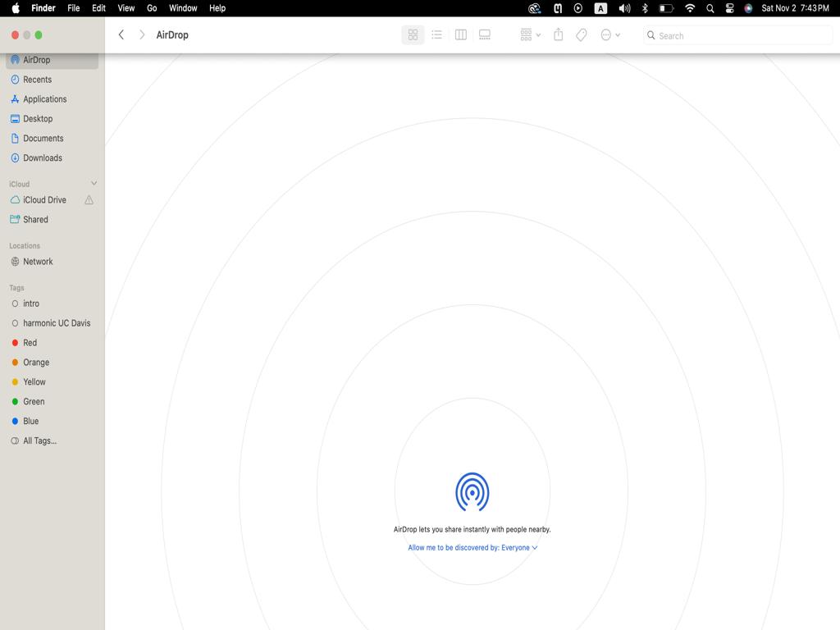
Task: Open All Tags in sidebar
Action: click(39, 441)
